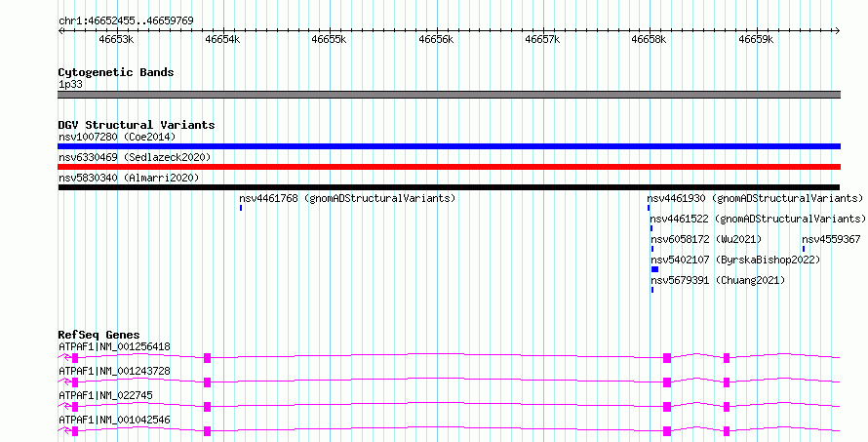Click the 46656k ruler tick label

(436, 40)
